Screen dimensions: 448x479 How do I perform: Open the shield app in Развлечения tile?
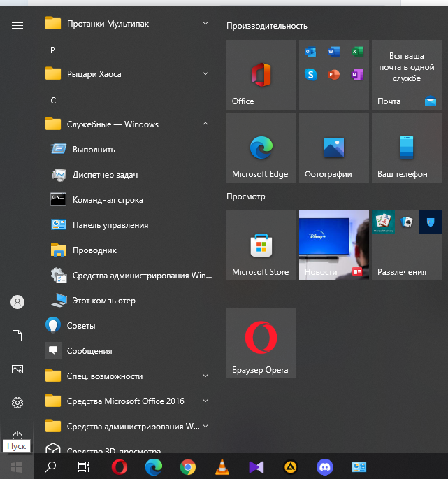click(430, 222)
